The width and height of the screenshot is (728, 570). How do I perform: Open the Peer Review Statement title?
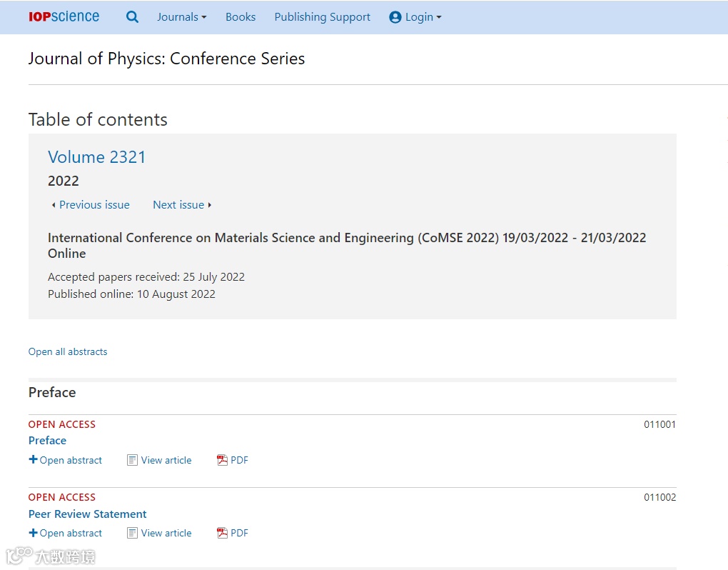[87, 514]
